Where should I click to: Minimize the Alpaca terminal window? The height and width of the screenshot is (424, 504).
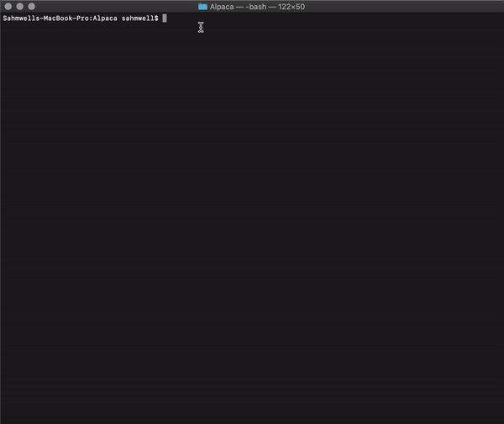pyautogui.click(x=20, y=7)
